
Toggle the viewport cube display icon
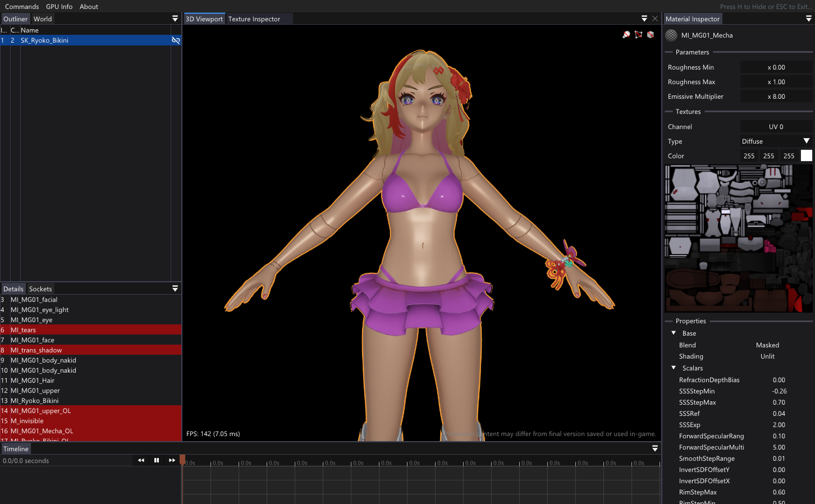click(x=651, y=35)
